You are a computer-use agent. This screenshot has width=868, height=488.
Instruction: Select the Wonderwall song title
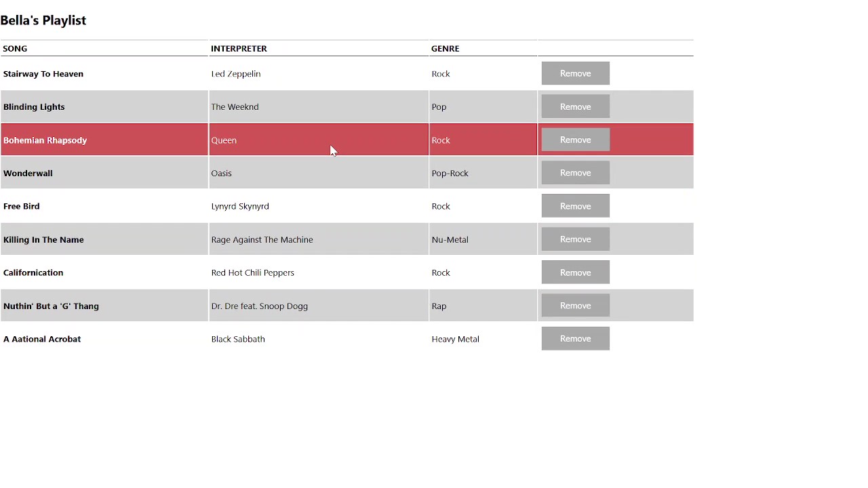pos(28,174)
